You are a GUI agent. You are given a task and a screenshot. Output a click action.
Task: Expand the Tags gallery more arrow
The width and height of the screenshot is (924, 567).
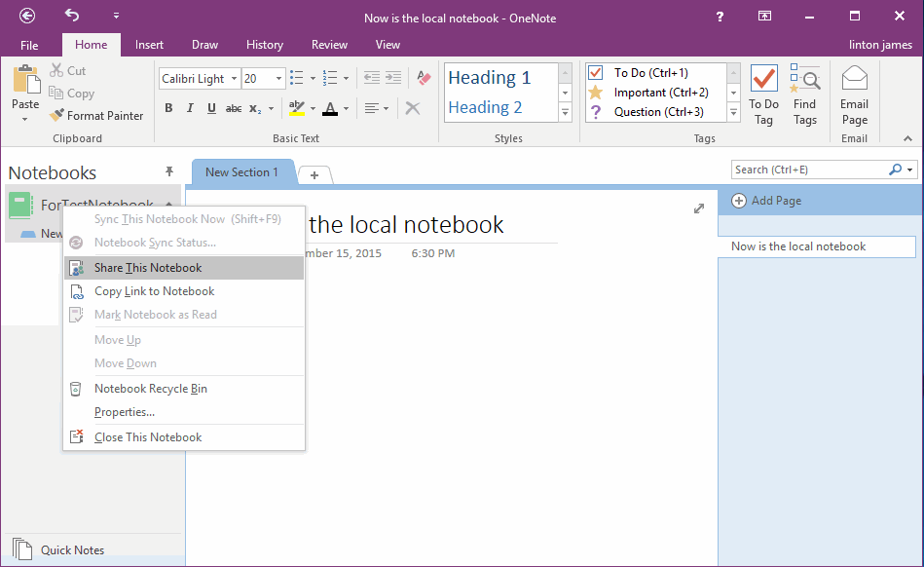(x=734, y=112)
